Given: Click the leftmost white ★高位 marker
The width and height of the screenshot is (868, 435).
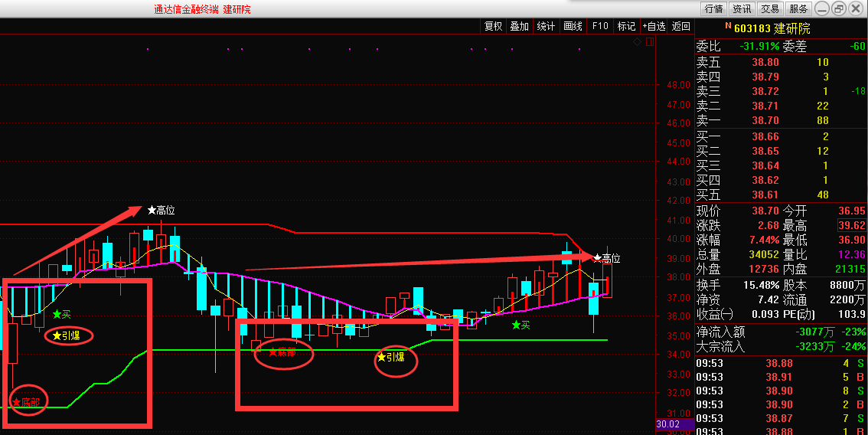Looking at the screenshot, I should tap(162, 210).
